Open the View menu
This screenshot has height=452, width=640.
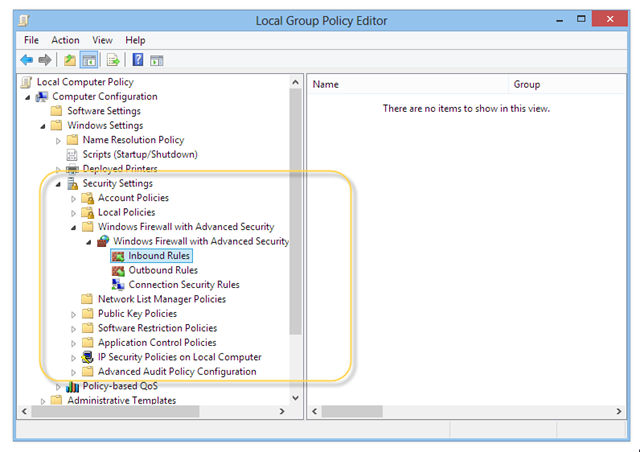tap(102, 40)
